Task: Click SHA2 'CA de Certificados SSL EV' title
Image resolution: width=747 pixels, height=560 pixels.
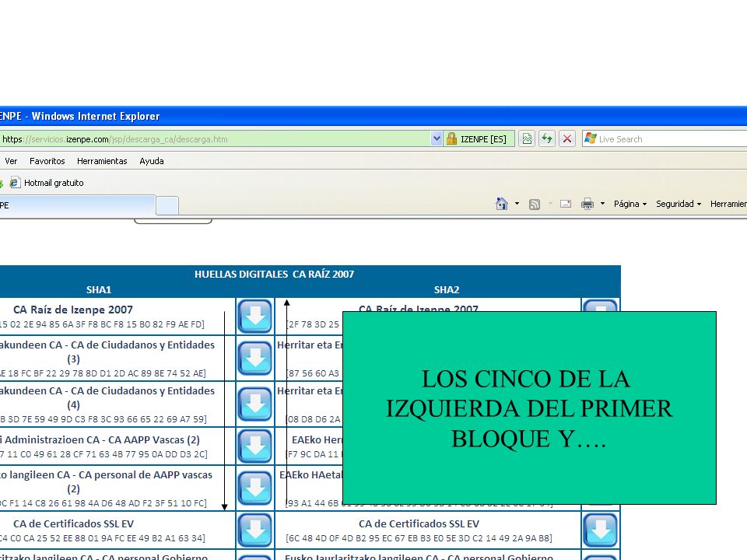Action: 419,523
